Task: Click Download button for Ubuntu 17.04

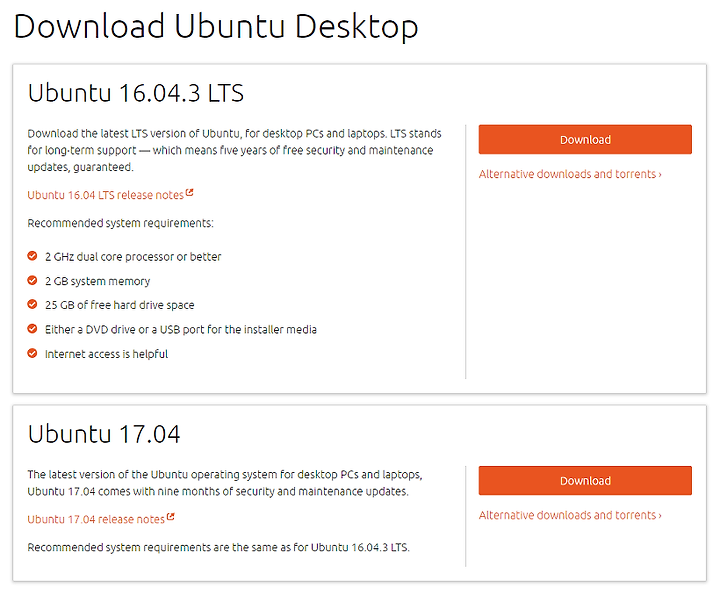Action: [585, 481]
